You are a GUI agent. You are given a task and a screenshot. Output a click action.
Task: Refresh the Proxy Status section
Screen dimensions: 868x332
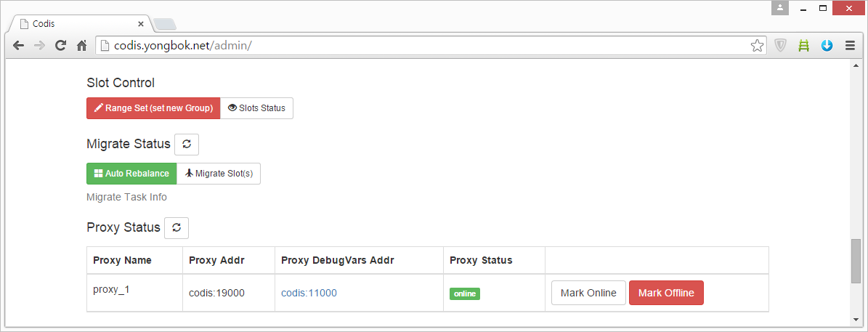point(177,228)
